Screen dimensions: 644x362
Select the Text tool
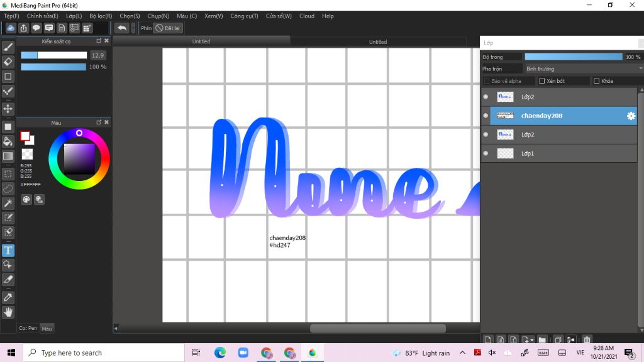click(8, 250)
